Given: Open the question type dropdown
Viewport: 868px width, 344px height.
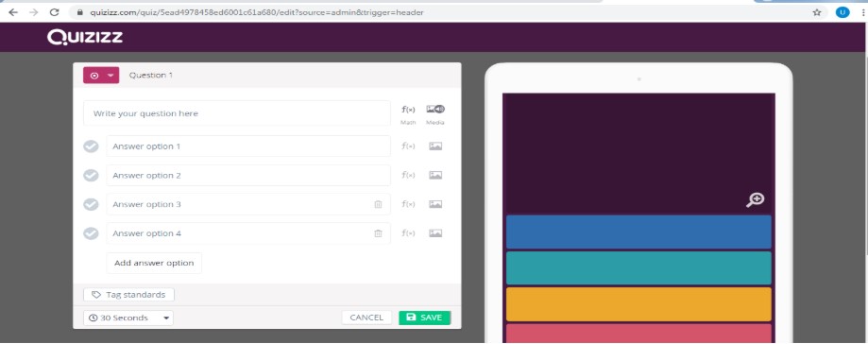Looking at the screenshot, I should point(101,76).
